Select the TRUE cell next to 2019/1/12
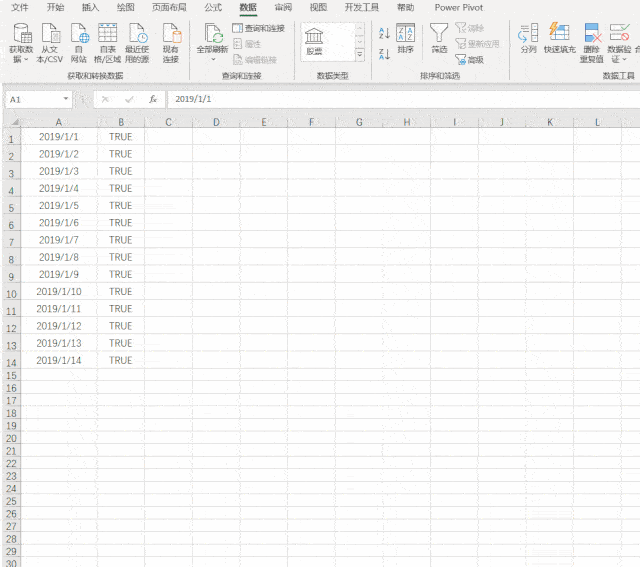 click(x=121, y=326)
